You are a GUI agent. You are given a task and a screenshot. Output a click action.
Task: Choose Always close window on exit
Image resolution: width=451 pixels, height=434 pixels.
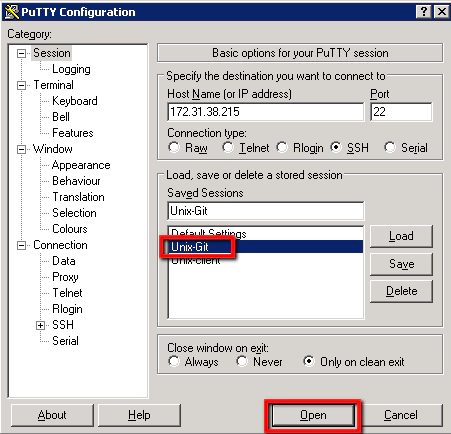tap(174, 361)
